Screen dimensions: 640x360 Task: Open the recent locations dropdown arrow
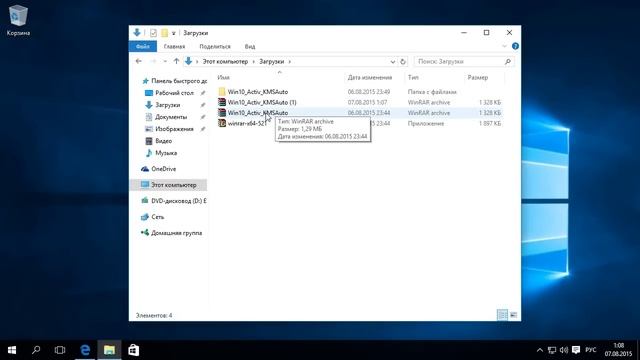click(x=165, y=62)
